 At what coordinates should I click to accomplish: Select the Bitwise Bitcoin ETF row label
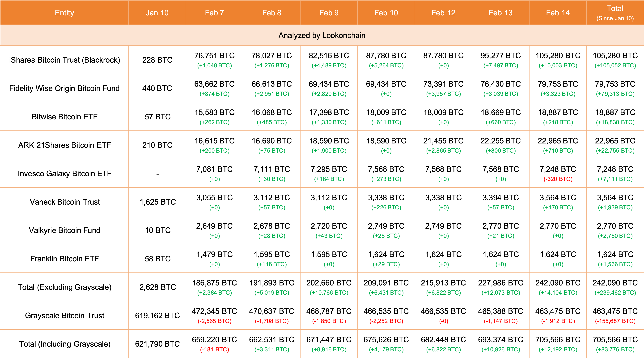(x=64, y=117)
